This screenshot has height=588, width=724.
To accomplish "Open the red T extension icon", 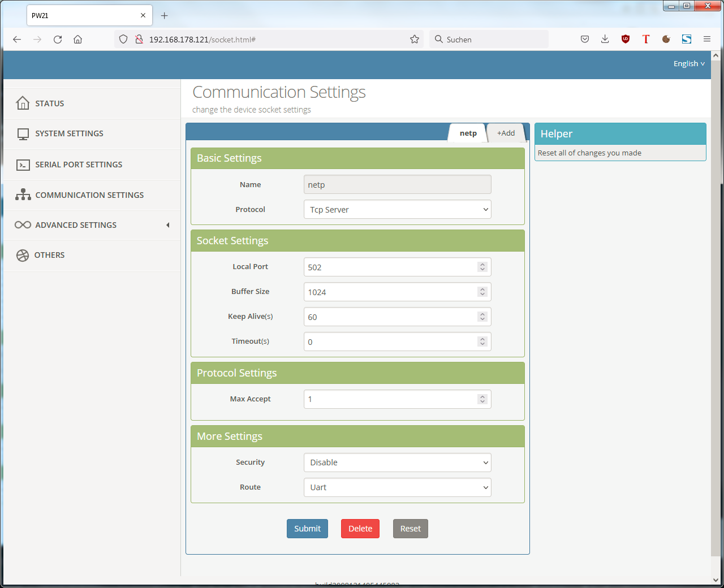I will 646,39.
